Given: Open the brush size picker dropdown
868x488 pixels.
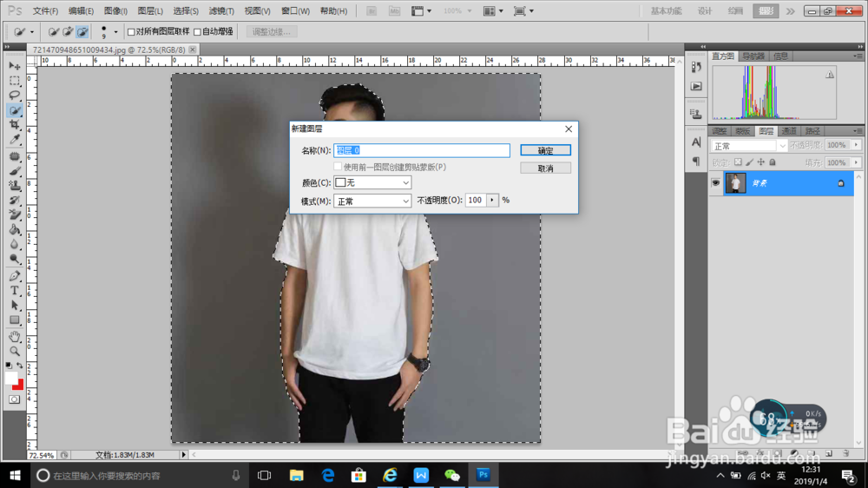Looking at the screenshot, I should pos(115,32).
